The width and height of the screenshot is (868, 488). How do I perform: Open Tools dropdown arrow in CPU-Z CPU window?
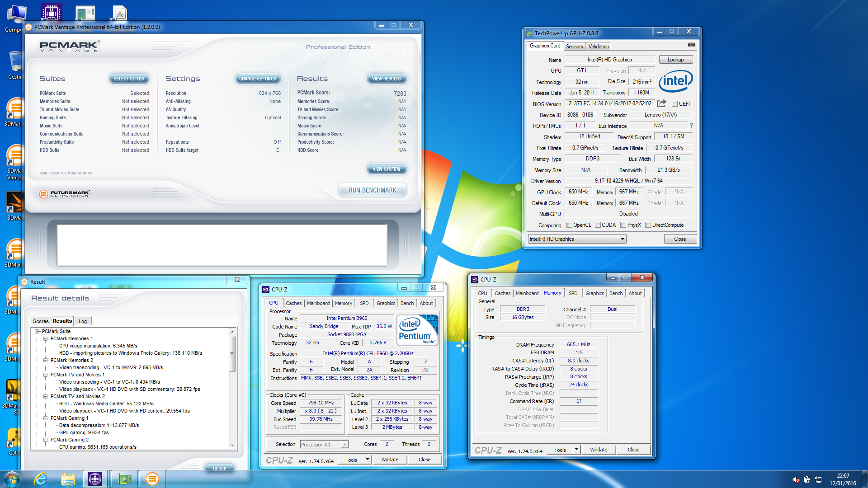[x=368, y=460]
